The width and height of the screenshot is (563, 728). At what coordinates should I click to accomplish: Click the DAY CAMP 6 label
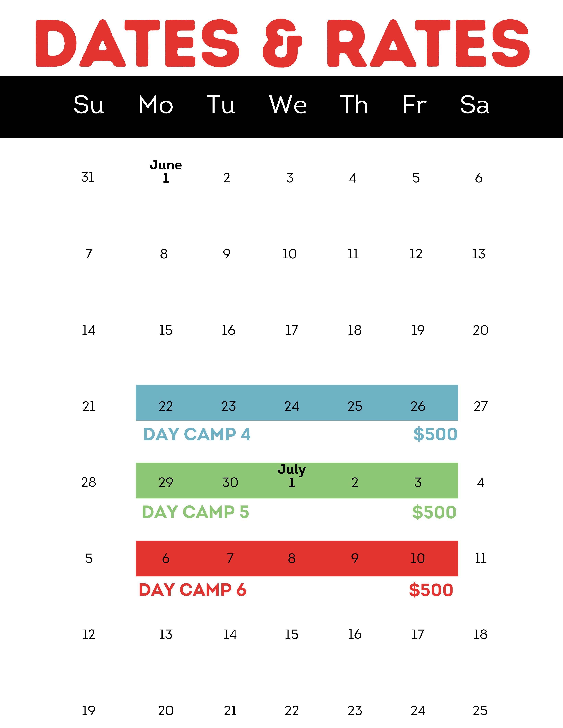[193, 590]
